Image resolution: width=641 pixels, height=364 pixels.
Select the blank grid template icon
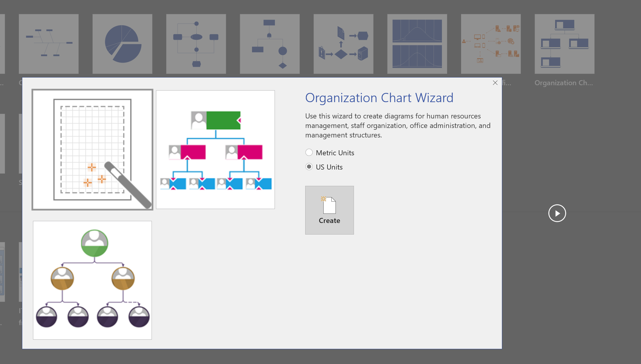pyautogui.click(x=92, y=149)
